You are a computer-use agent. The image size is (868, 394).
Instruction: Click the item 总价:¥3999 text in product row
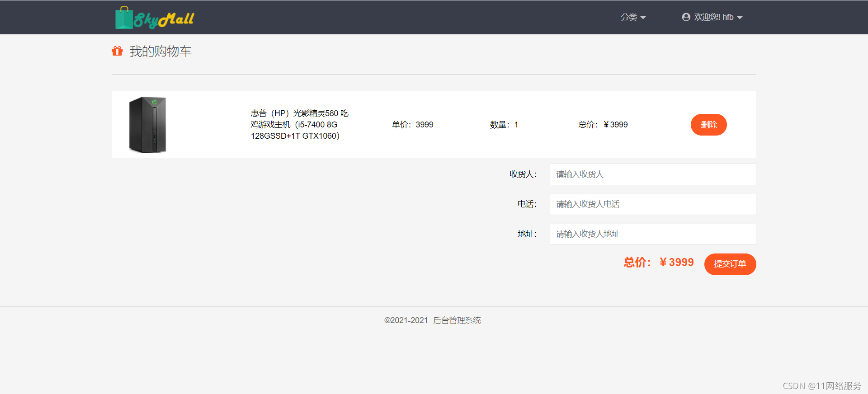tap(603, 125)
